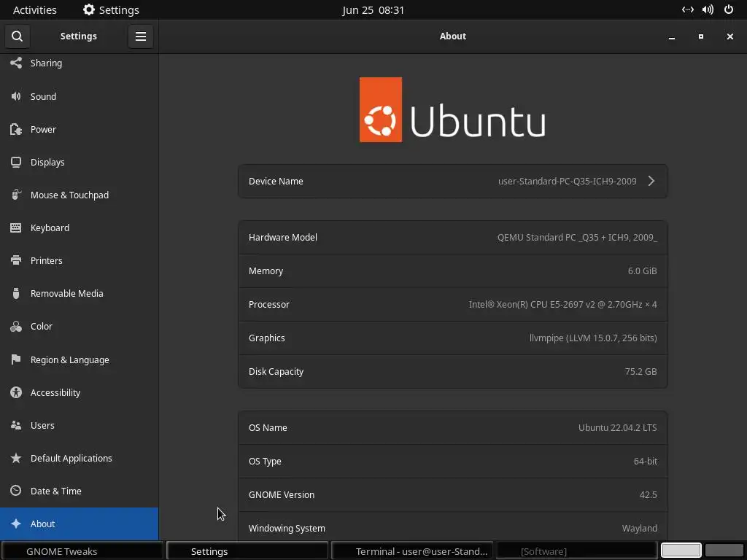
Task: Open the clock Jun 25 08:31 menu
Action: click(373, 9)
